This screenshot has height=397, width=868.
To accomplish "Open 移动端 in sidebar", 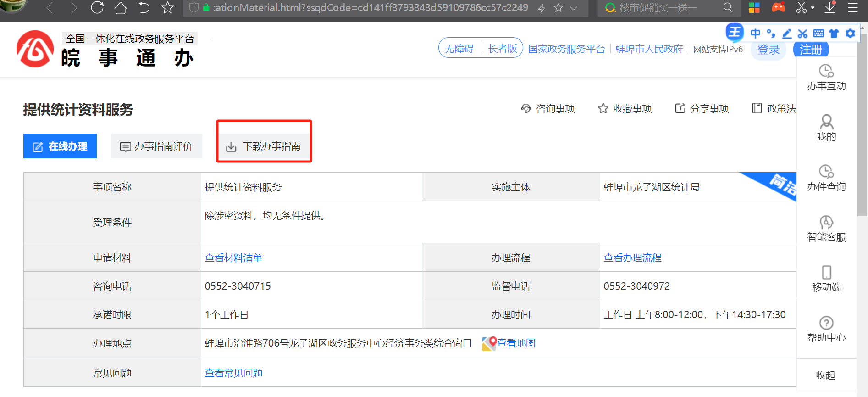I will tap(826, 279).
